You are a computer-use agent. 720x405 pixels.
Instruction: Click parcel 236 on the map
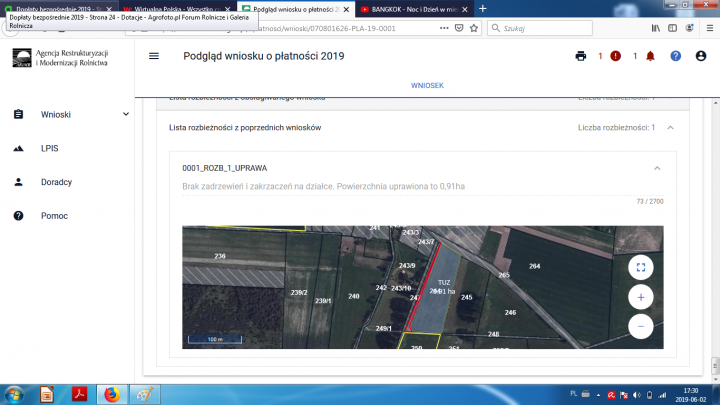tap(220, 256)
